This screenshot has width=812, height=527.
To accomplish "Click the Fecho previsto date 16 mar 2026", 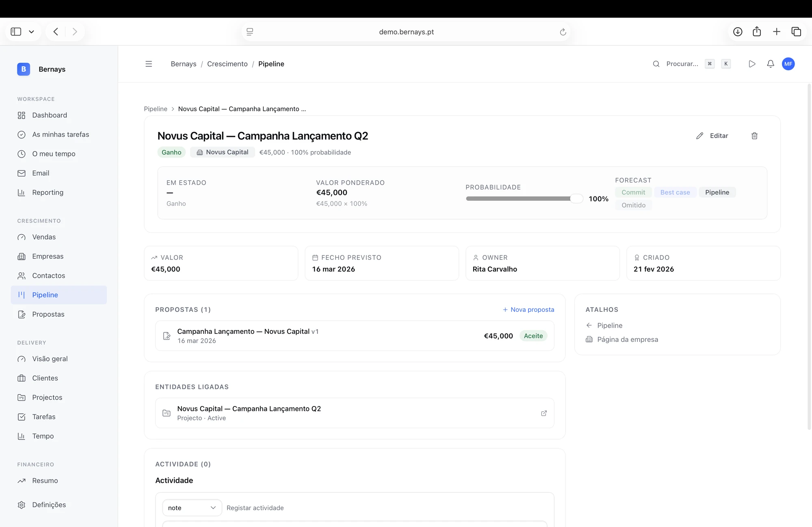I will [333, 269].
